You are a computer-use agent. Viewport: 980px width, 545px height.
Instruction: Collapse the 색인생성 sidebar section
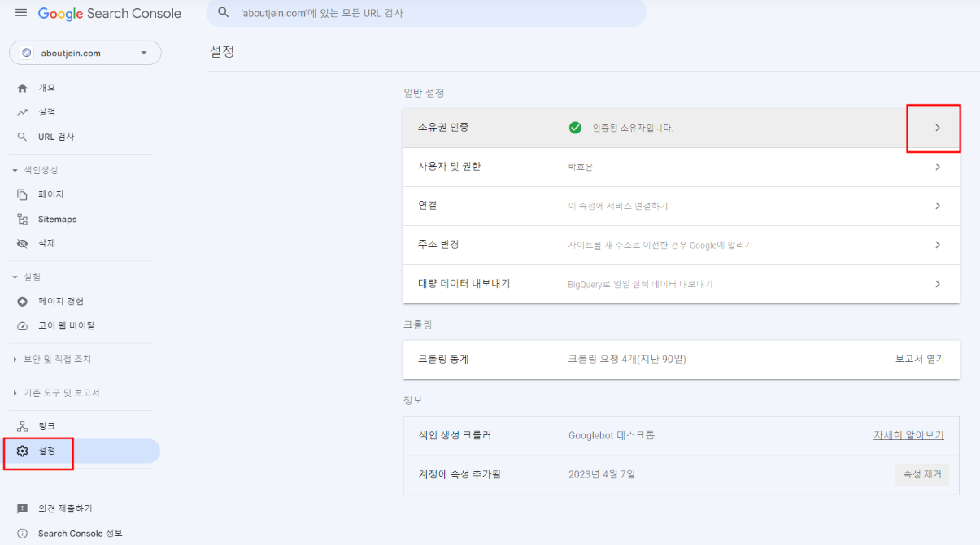point(35,170)
